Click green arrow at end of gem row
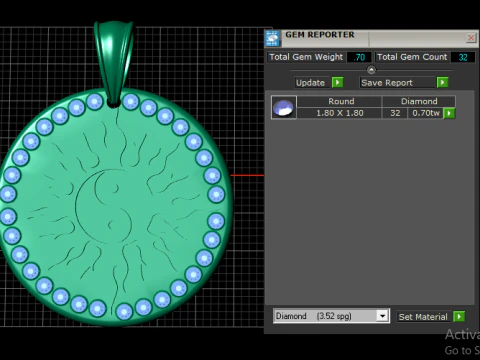This screenshot has height=360, width=480. 449,113
